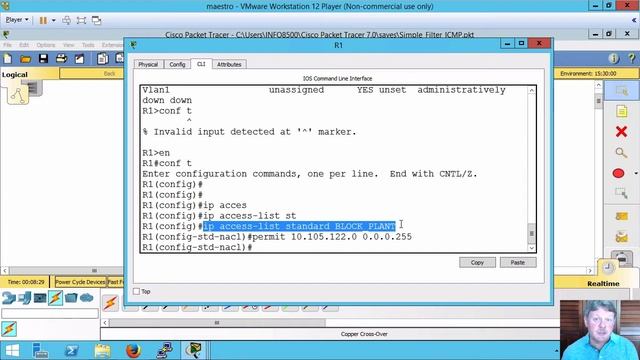
Task: Click CLI scrollbar up arrow
Action: pyautogui.click(x=531, y=91)
